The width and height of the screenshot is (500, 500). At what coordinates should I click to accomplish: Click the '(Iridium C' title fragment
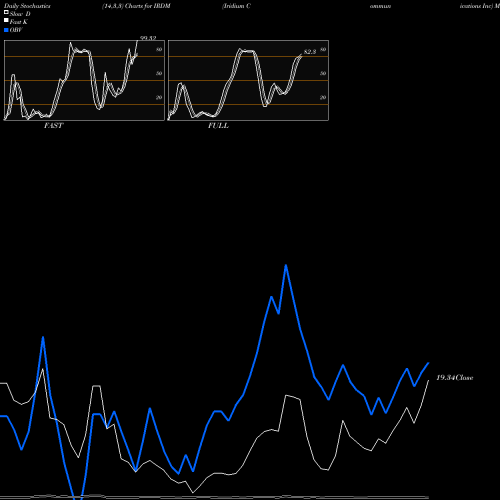[236, 6]
